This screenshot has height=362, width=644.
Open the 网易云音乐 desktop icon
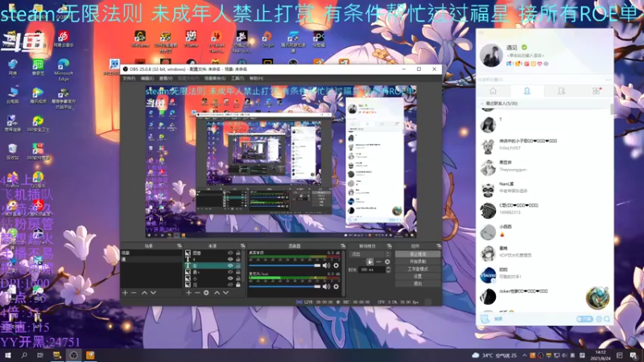(64, 39)
